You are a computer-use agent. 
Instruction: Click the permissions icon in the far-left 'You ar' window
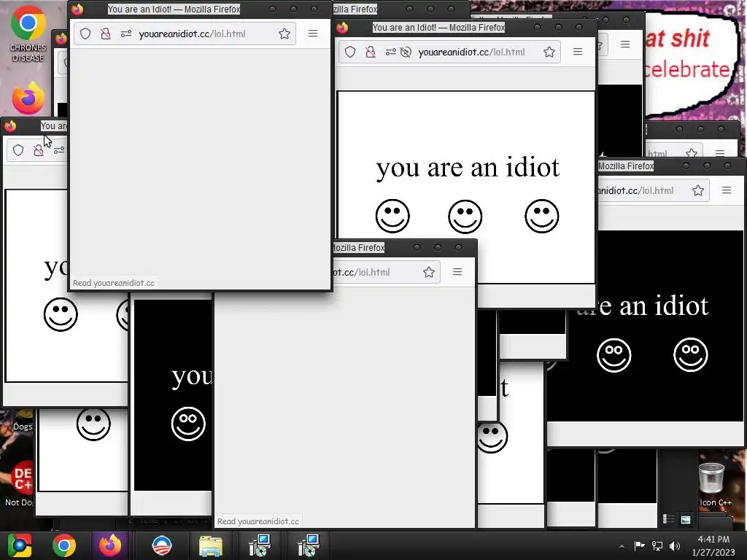58,150
